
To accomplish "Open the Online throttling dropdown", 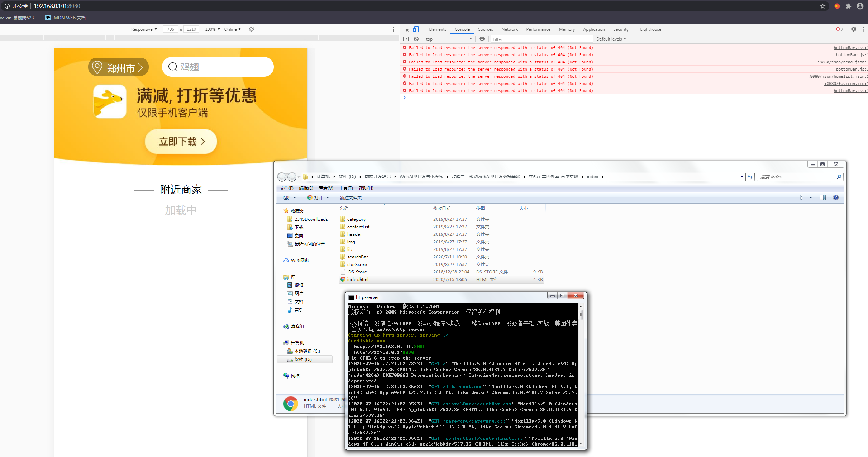I will pyautogui.click(x=232, y=29).
